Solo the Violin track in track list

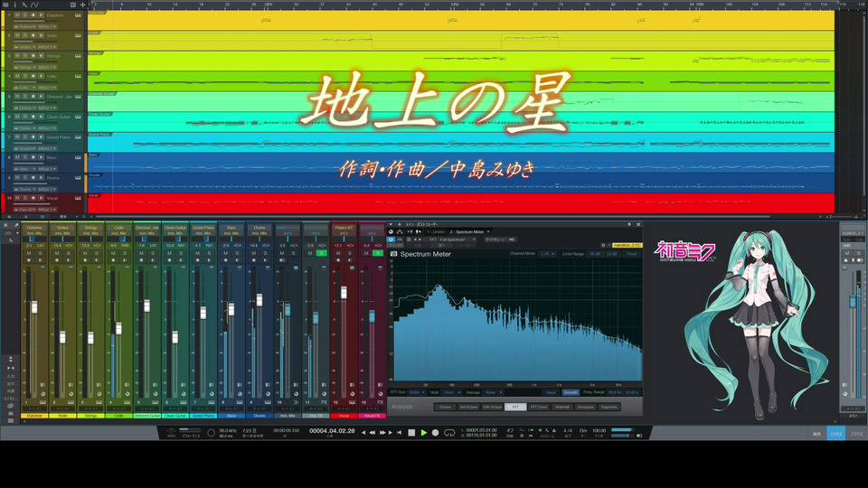[25, 35]
